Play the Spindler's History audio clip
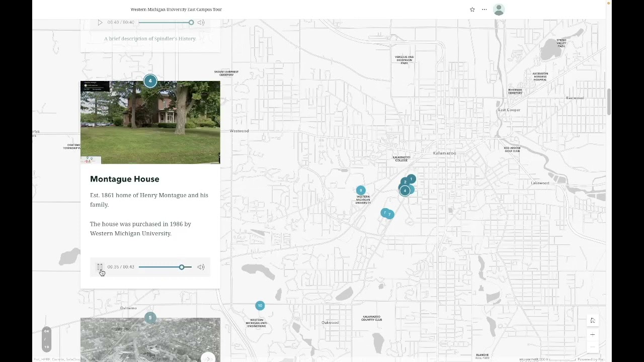The height and width of the screenshot is (362, 644). coord(100,23)
